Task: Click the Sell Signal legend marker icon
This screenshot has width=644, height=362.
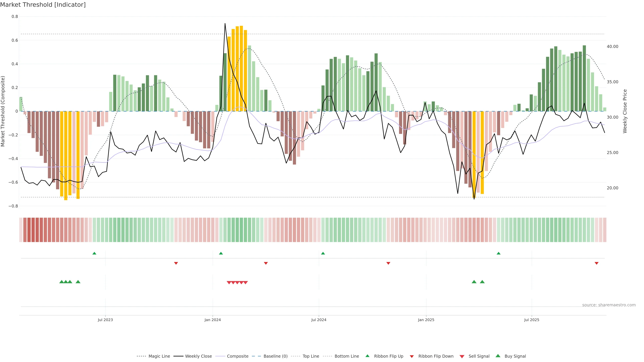Action: pyautogui.click(x=462, y=356)
